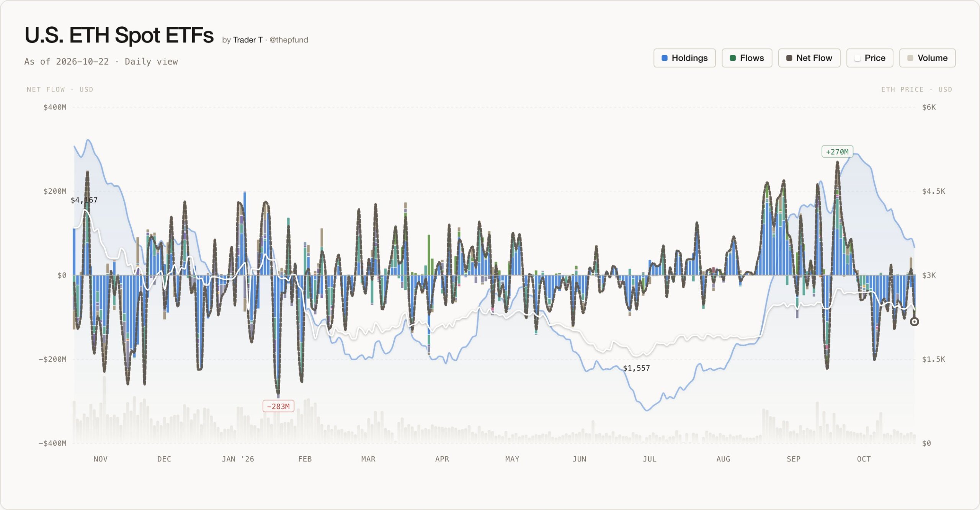Select the APR month axis label
Screen dimensions: 980x510
442,459
